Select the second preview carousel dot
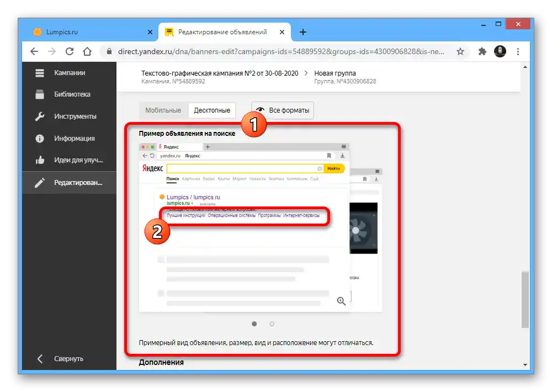The image size is (552, 392). [x=272, y=324]
